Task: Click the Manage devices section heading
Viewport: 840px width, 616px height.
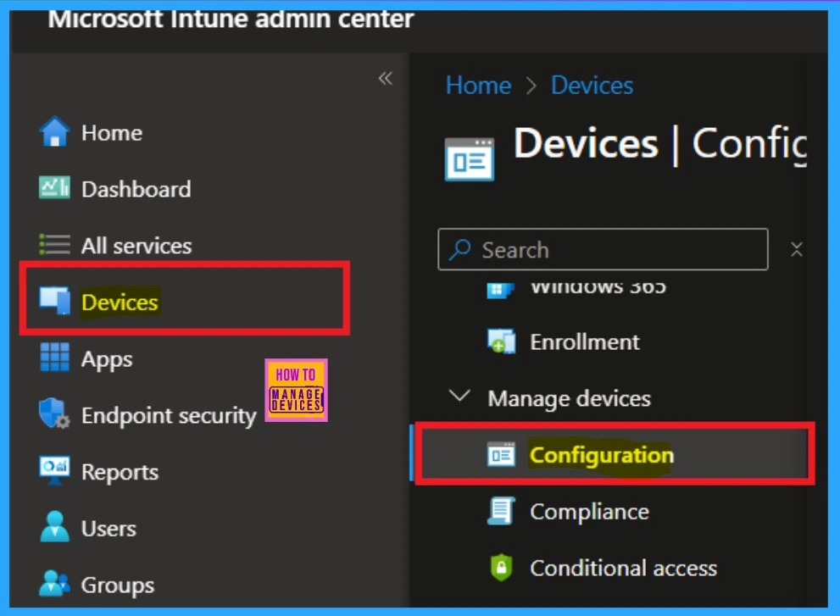Action: 569,398
